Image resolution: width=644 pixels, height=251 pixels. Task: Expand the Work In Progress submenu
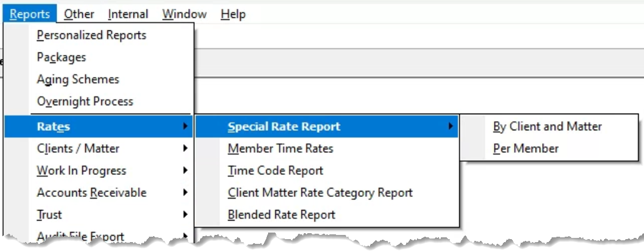[98, 171]
